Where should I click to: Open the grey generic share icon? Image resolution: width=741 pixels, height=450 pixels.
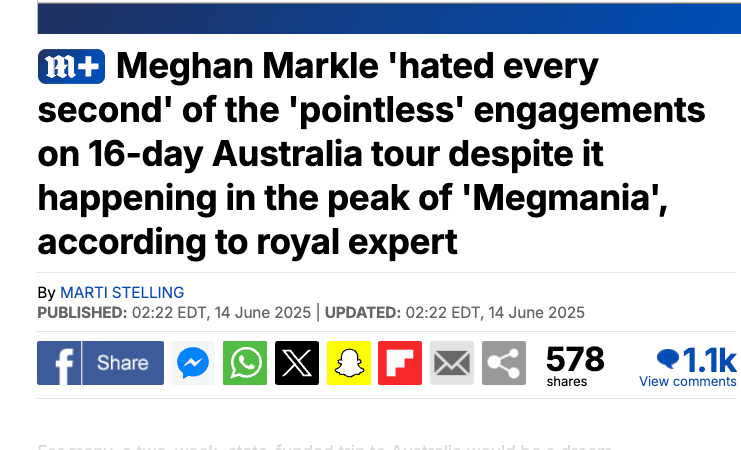pos(504,363)
